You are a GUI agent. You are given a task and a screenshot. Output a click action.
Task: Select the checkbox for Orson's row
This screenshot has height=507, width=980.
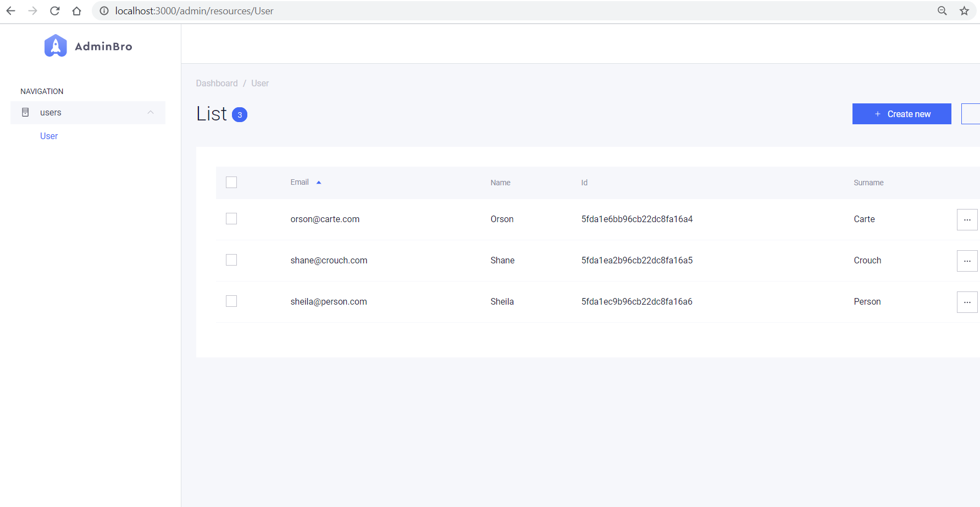231,218
